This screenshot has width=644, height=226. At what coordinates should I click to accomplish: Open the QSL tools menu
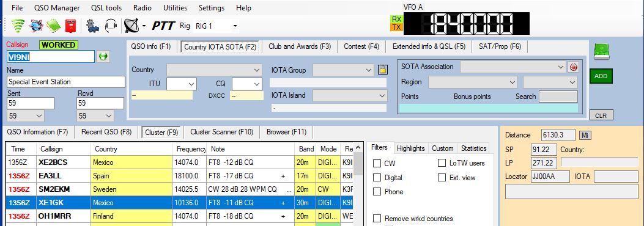(x=107, y=8)
